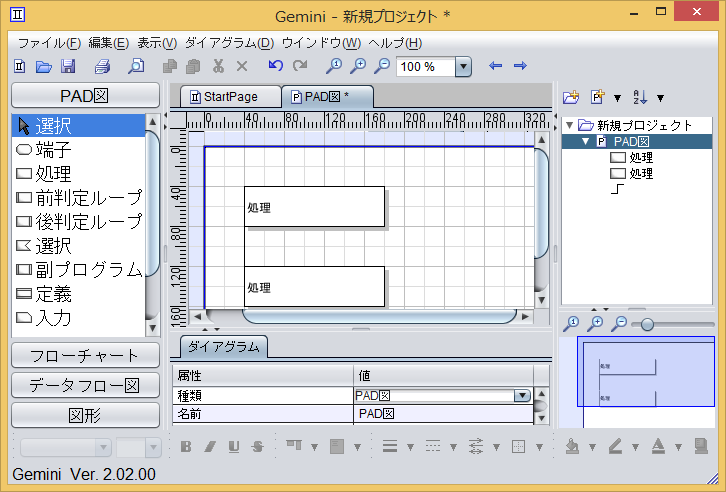Select the 副プログラム shape tool
Screen dimensions: 726x492
[x=79, y=270]
